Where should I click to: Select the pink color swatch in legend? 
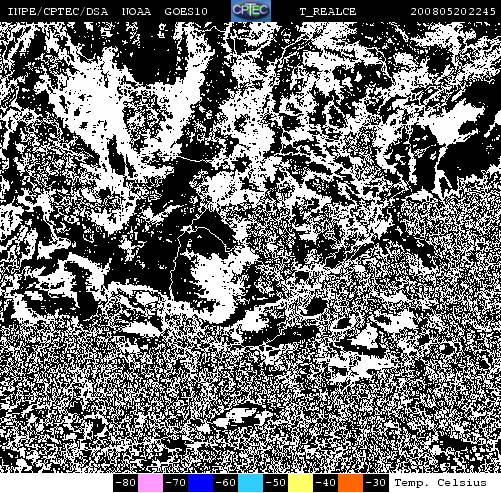click(151, 483)
